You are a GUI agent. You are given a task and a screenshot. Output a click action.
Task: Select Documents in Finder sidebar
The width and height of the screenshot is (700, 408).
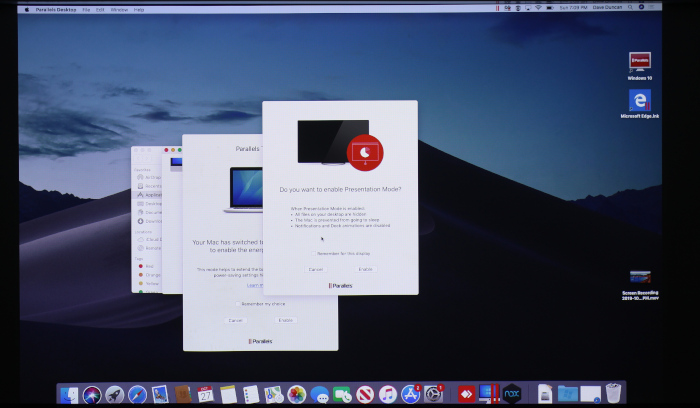tap(149, 212)
